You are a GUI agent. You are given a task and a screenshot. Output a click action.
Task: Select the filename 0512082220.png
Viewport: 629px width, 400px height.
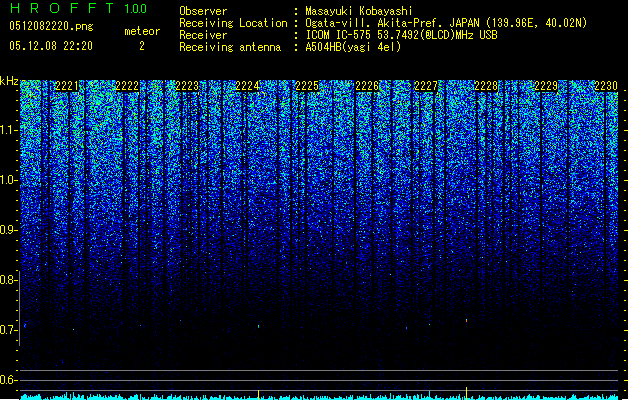point(51,26)
